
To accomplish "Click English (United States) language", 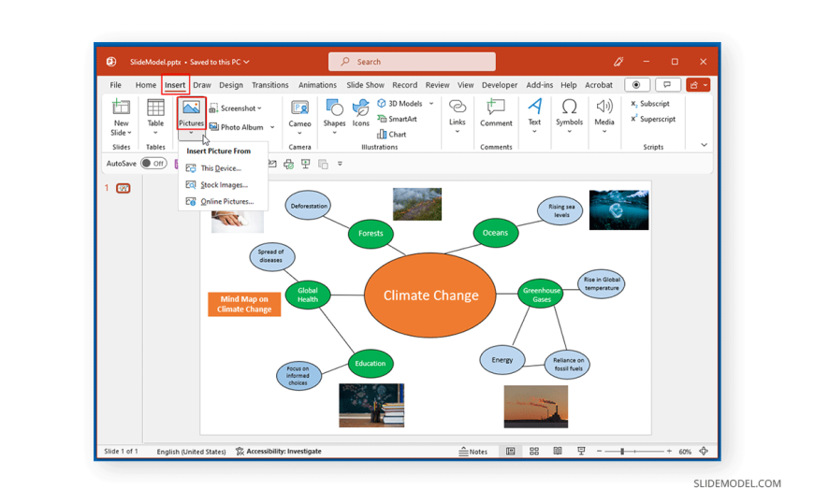I will coord(191,452).
